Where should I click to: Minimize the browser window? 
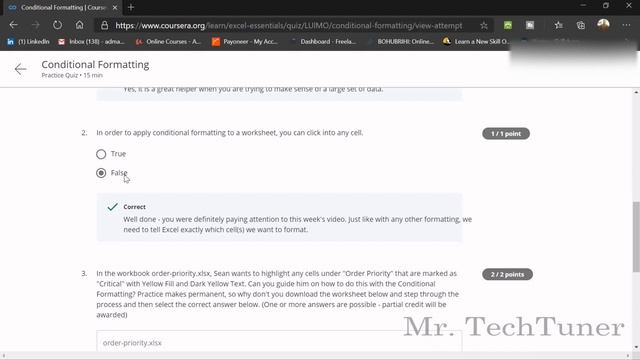pos(583,6)
